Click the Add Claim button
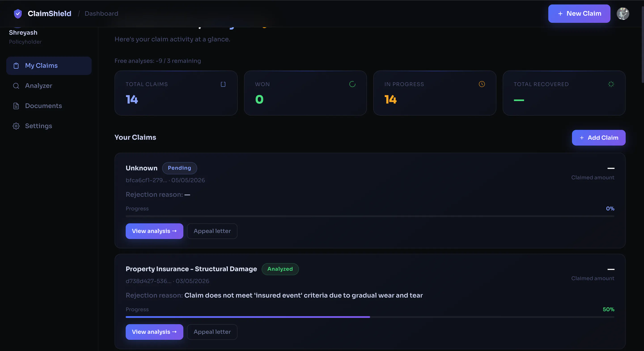644x351 pixels. pos(599,138)
